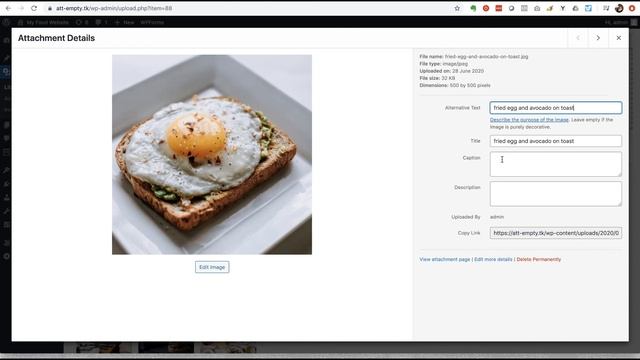Open the + New menu in admin bar

click(x=124, y=22)
